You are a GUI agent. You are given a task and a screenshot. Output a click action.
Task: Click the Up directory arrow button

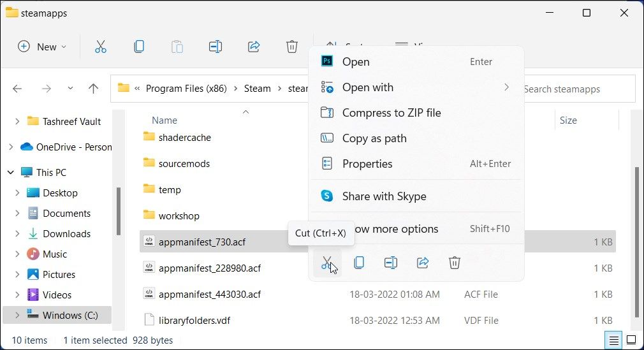(93, 89)
